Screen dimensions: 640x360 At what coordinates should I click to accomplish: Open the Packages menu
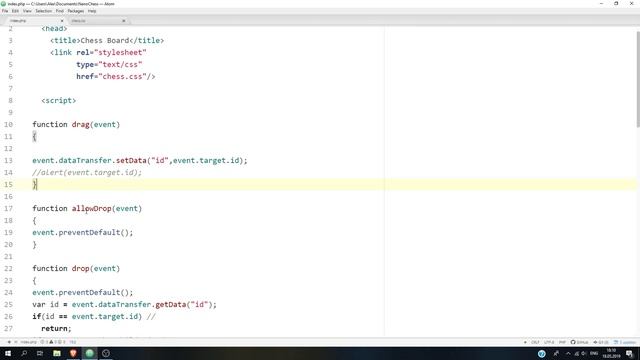tap(76, 11)
